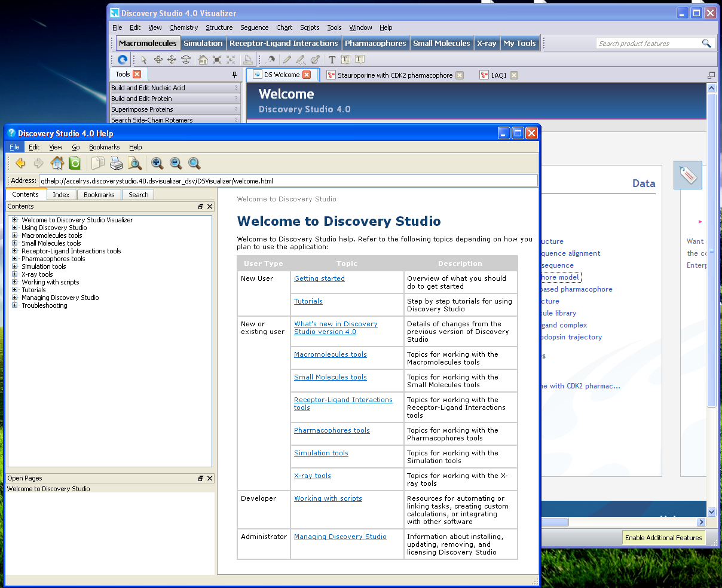Open What's new in Discovery Studio link
This screenshot has width=722, height=588.
[335, 328]
